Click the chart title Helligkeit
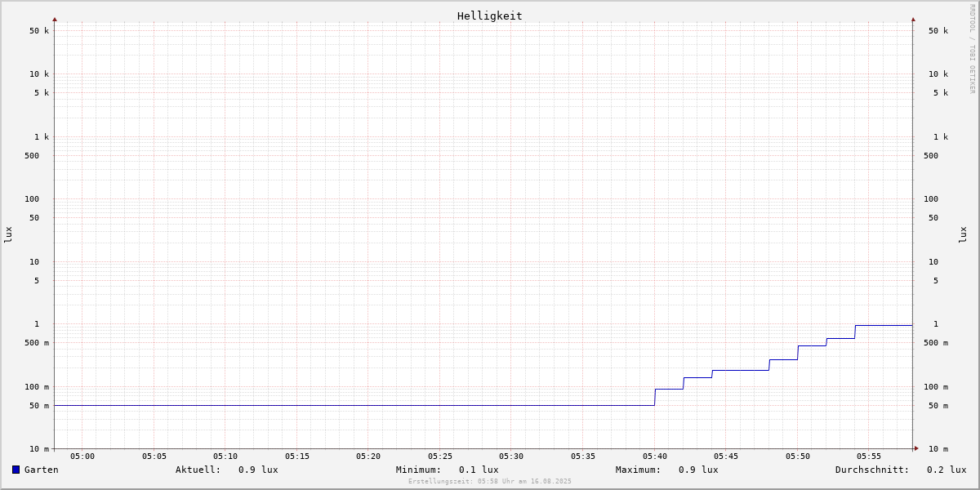The image size is (980, 490). click(490, 16)
